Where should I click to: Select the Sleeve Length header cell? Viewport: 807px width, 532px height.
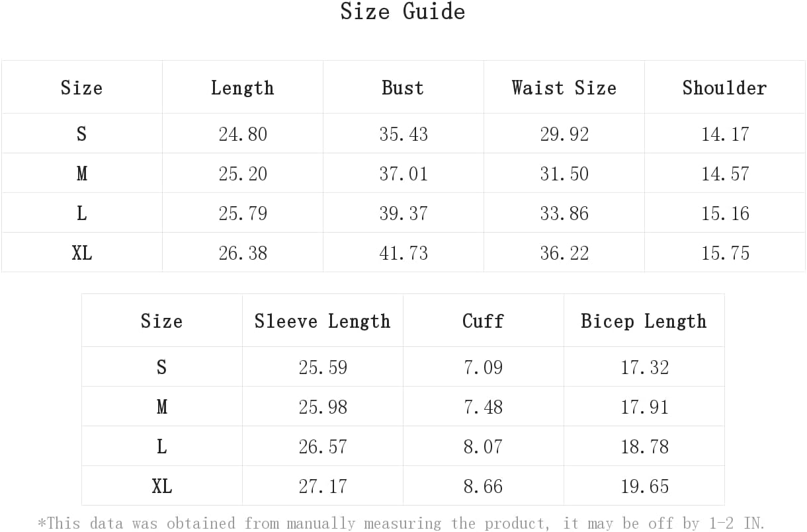[x=322, y=321]
